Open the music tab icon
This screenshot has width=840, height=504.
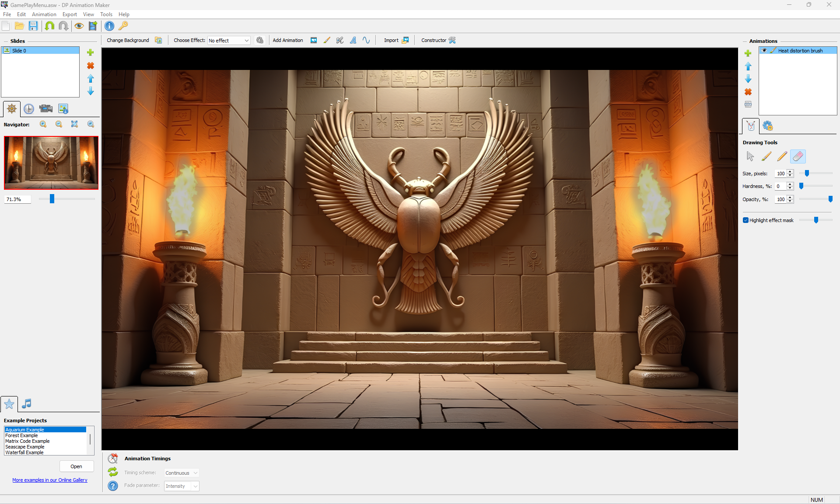[x=27, y=403]
